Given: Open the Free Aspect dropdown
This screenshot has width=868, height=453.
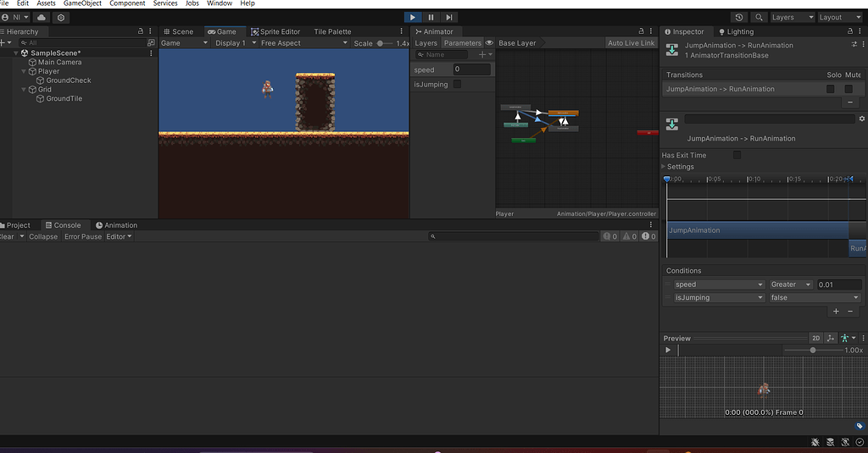Looking at the screenshot, I should pos(301,43).
